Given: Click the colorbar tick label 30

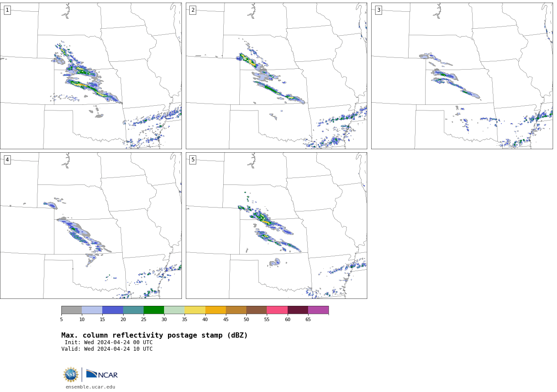Looking at the screenshot, I should click(164, 319).
